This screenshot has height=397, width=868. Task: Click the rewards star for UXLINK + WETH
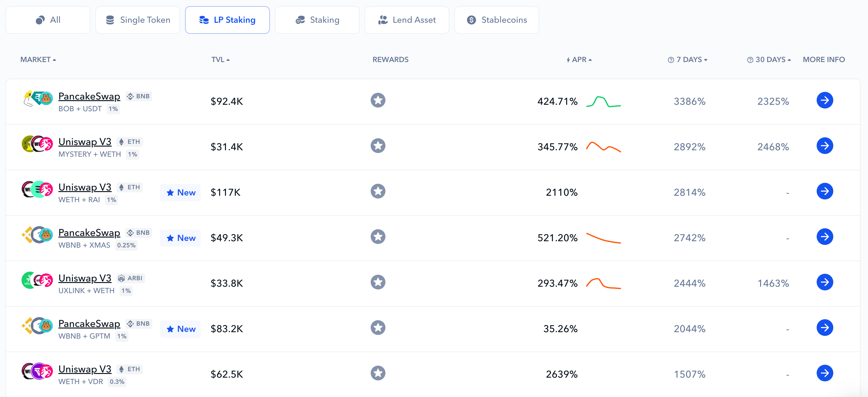click(378, 282)
